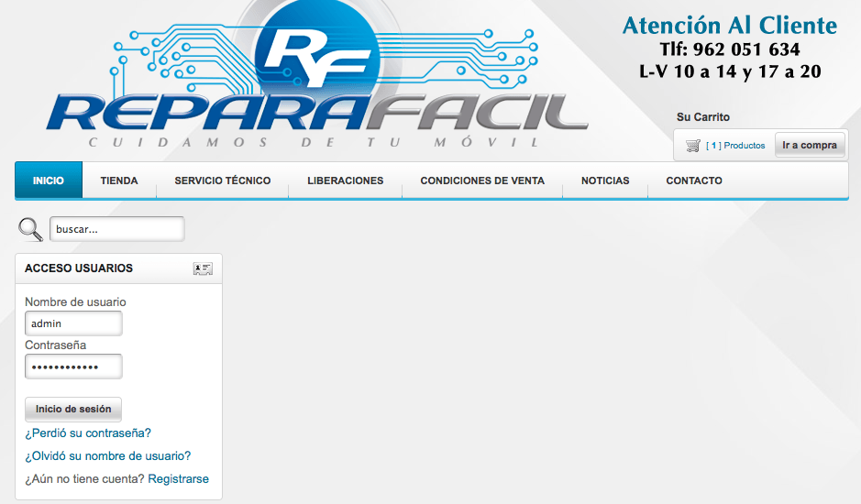Focus the 'buscar...' search field

117,229
